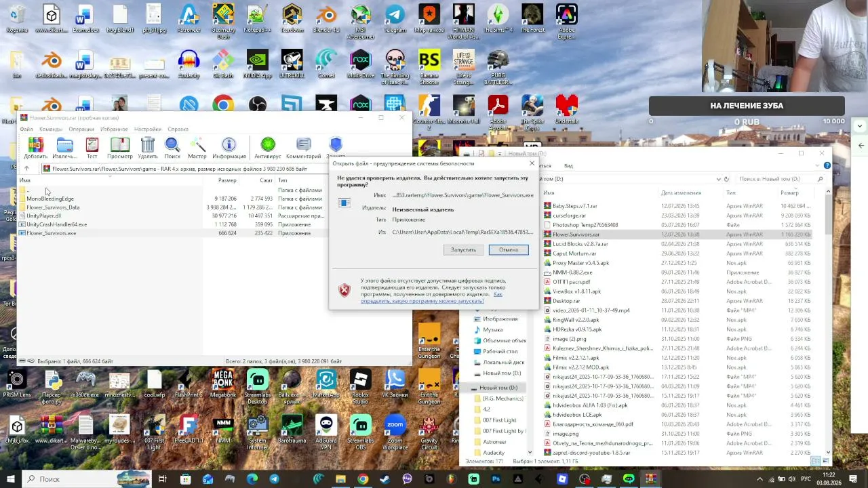The image size is (868, 488).
Task: Select the Flower_Survivors_Data folder in WinRAR
Action: (x=53, y=207)
